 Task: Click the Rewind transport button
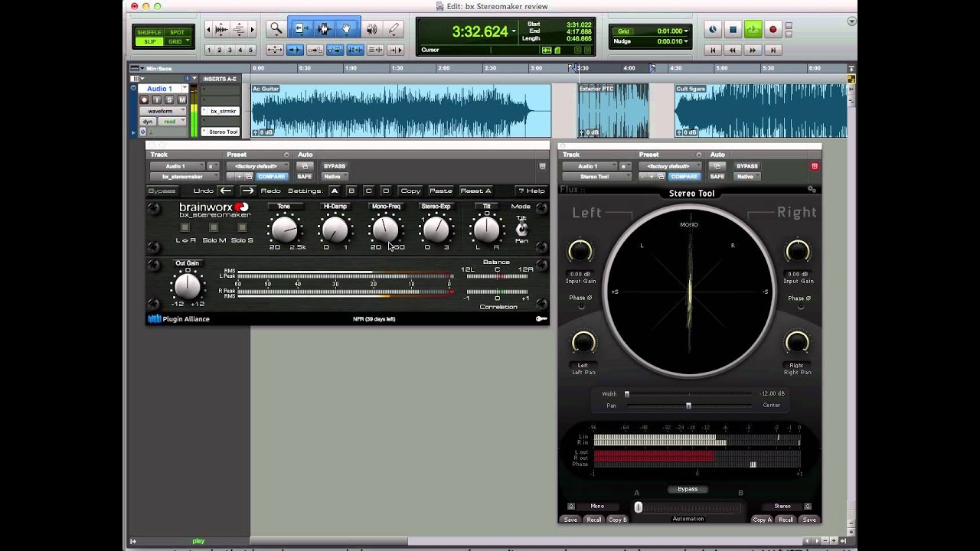click(x=733, y=50)
